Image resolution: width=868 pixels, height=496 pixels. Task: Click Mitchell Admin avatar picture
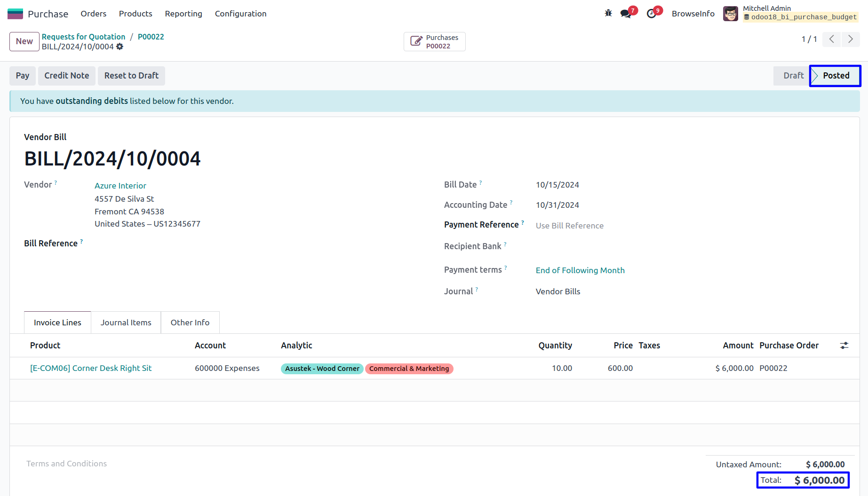tap(730, 14)
